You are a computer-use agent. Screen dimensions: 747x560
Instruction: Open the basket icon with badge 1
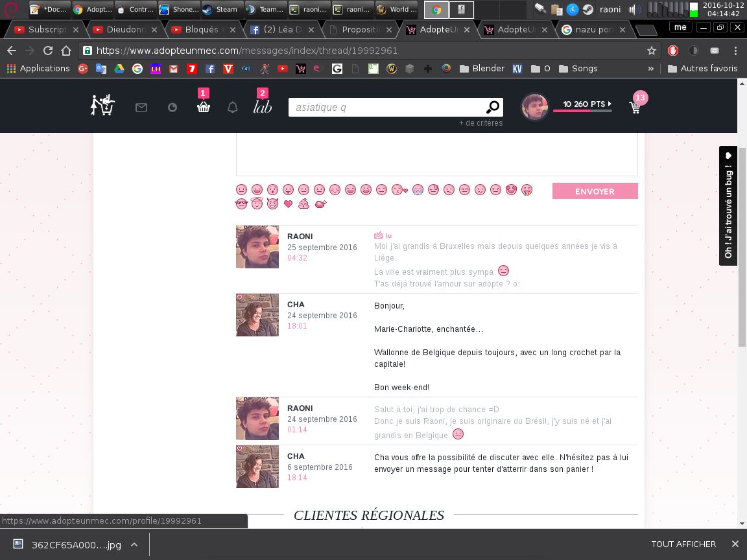(x=204, y=107)
